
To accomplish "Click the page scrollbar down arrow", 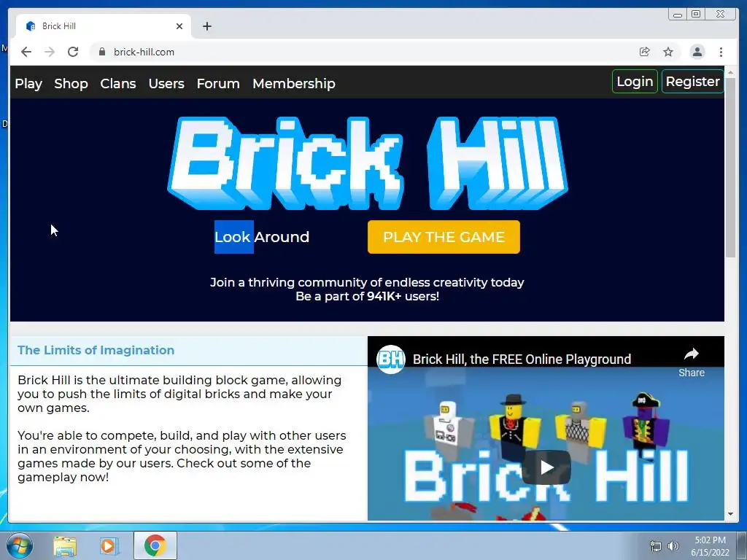I will (730, 514).
